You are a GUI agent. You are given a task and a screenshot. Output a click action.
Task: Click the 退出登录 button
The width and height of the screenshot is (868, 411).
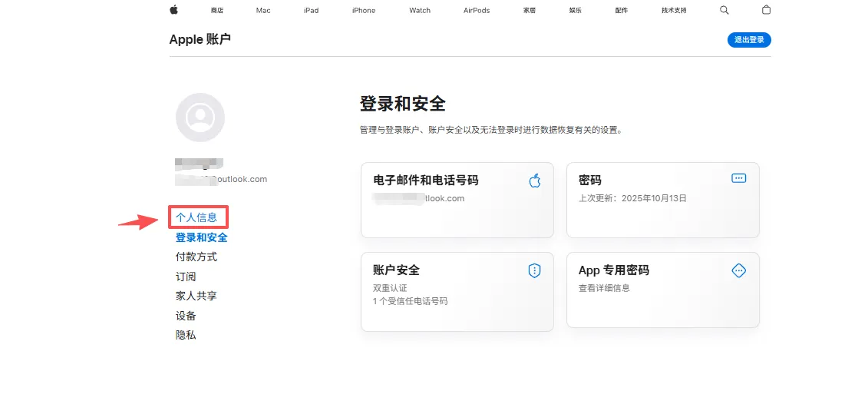click(749, 40)
